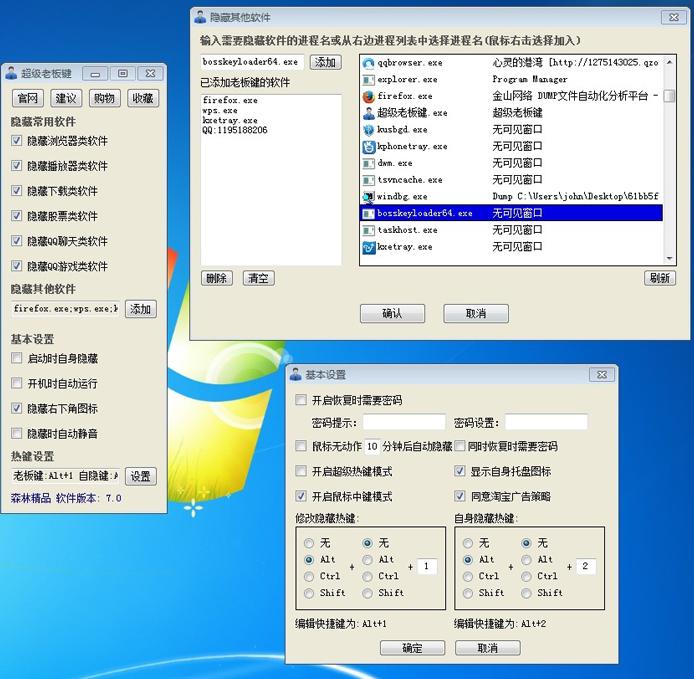Refresh process list with 刷新
Screen dimensions: 694x679
659,278
